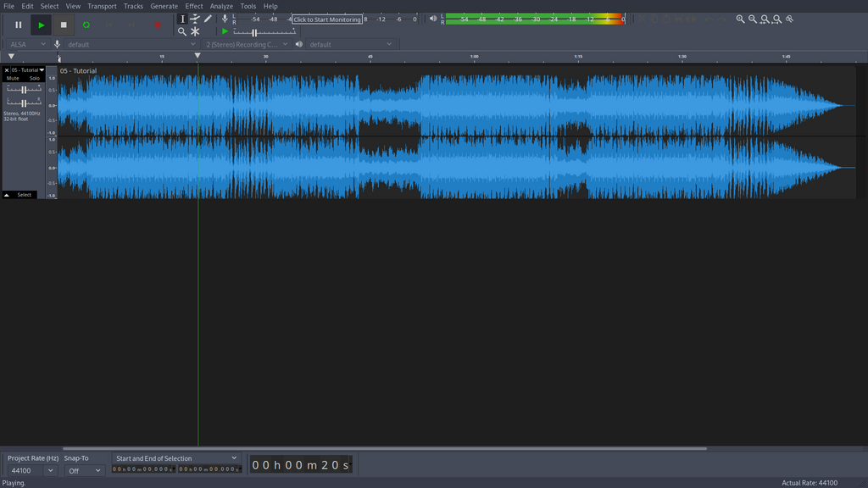Select the Multi-tool asterisk icon
Image resolution: width=868 pixels, height=488 pixels.
coord(195,31)
